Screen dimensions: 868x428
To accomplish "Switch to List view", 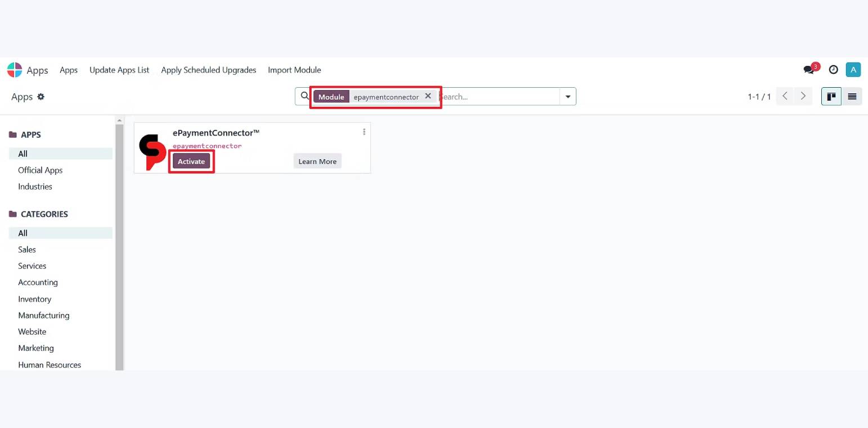I will (x=852, y=96).
